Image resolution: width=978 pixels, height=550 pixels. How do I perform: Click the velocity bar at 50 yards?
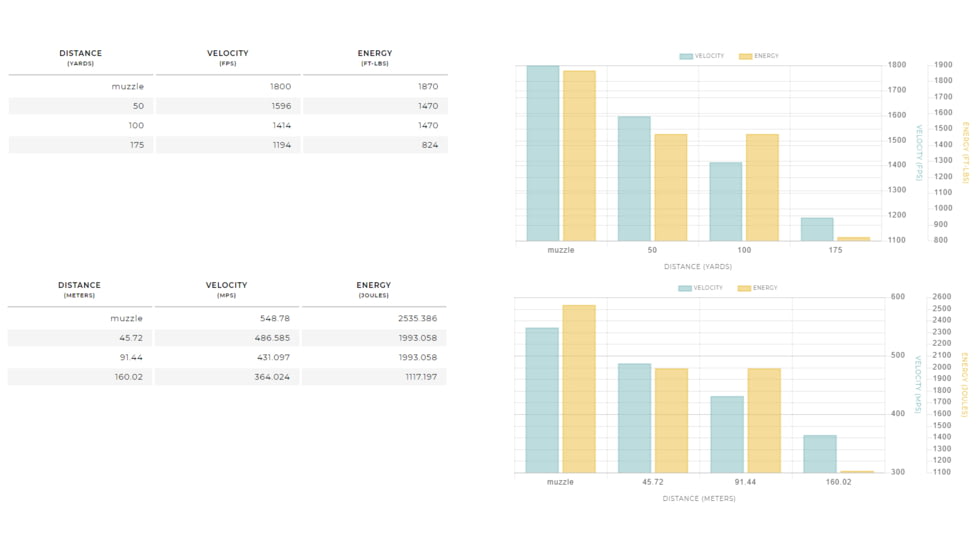tap(634, 179)
